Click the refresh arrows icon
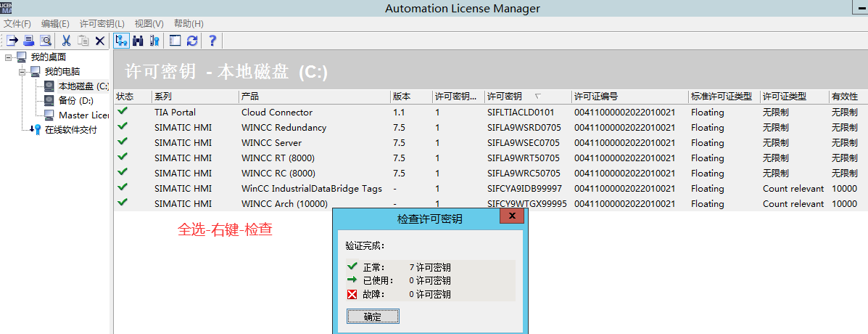This screenshot has height=334, width=868. pos(192,41)
